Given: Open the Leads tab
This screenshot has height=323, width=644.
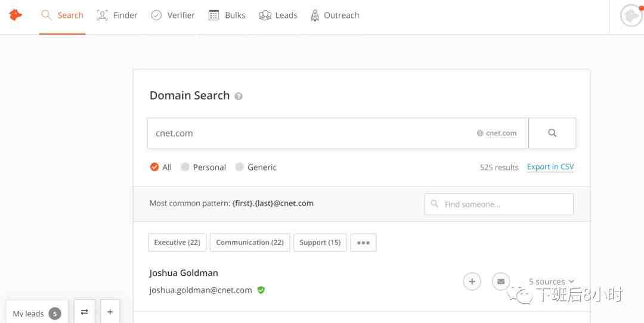Looking at the screenshot, I should tap(278, 15).
